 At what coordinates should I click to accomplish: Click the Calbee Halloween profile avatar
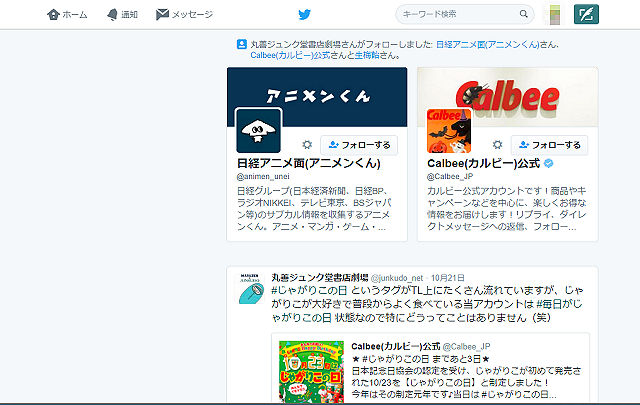[449, 131]
